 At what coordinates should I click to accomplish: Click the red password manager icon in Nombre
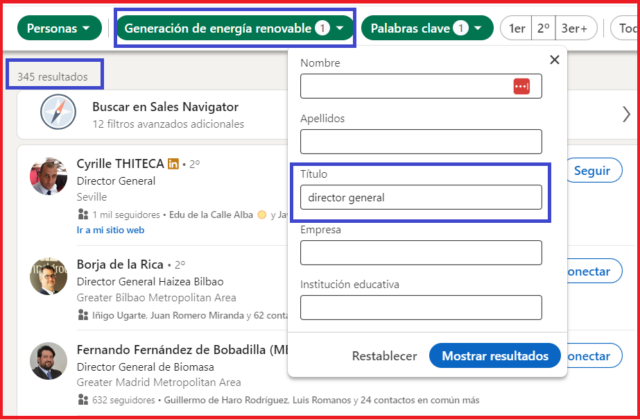(x=522, y=86)
